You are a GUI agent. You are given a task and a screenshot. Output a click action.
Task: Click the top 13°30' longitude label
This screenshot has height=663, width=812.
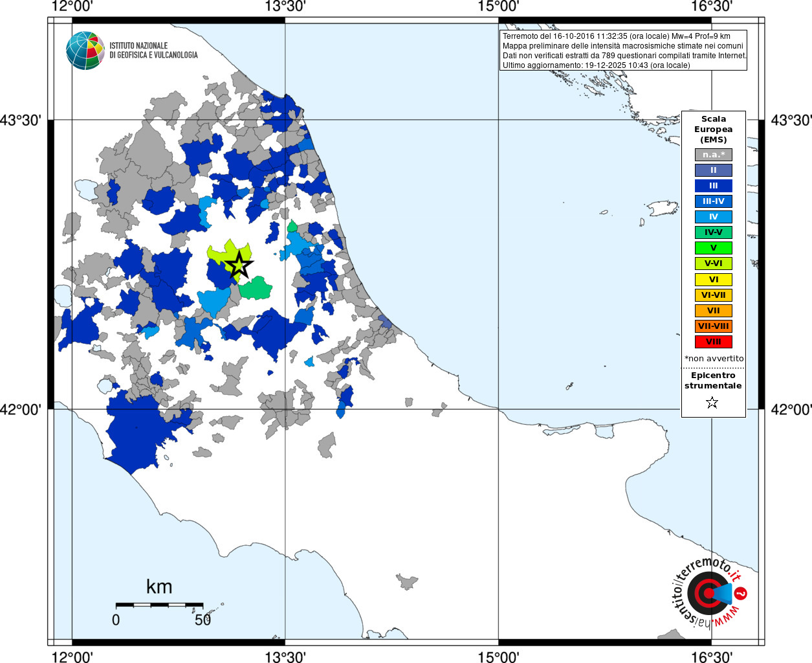[x=285, y=6]
